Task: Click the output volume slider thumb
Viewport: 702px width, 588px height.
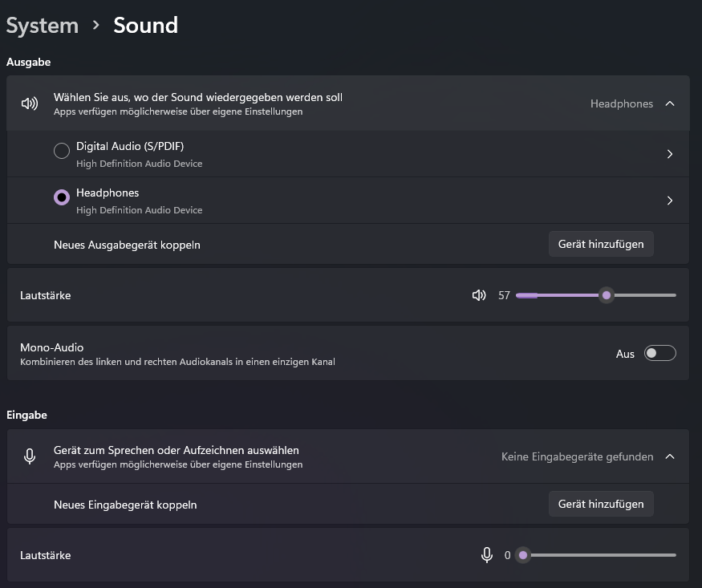Action: point(607,295)
